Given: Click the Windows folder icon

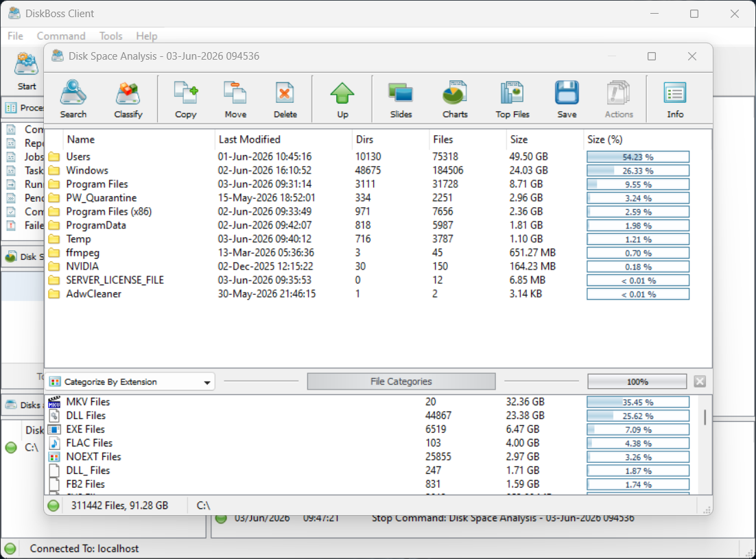Looking at the screenshot, I should tap(54, 171).
